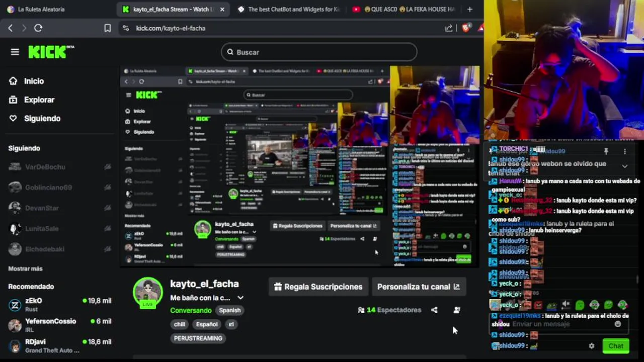
Task: Open the emoji picker in chat input
Action: 618,324
